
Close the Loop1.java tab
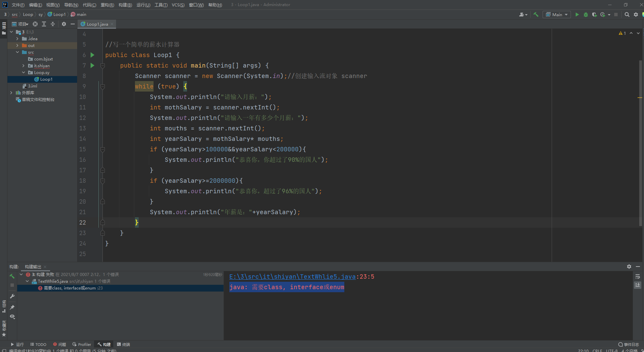click(x=112, y=24)
